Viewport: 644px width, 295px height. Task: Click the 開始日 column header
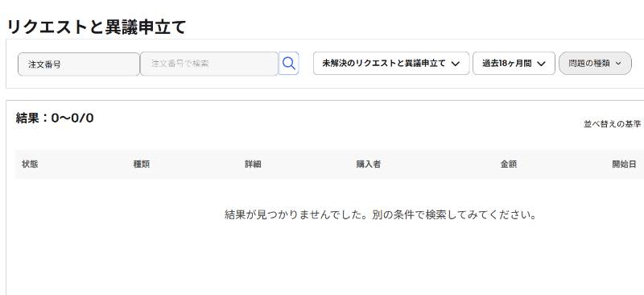click(x=625, y=164)
